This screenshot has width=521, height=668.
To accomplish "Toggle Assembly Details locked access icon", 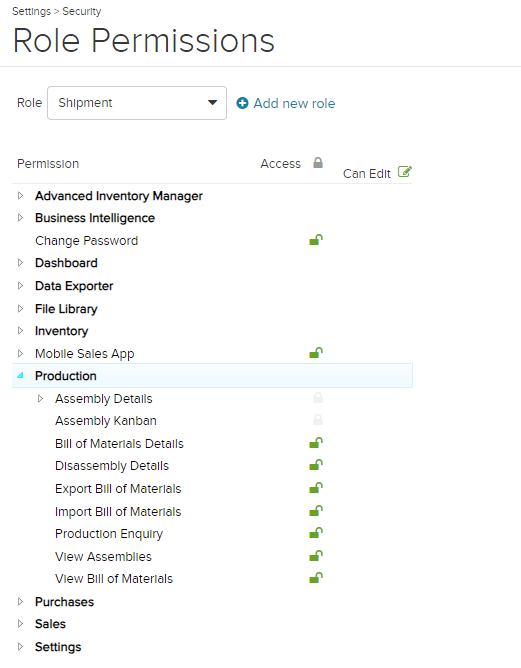I will 318,398.
